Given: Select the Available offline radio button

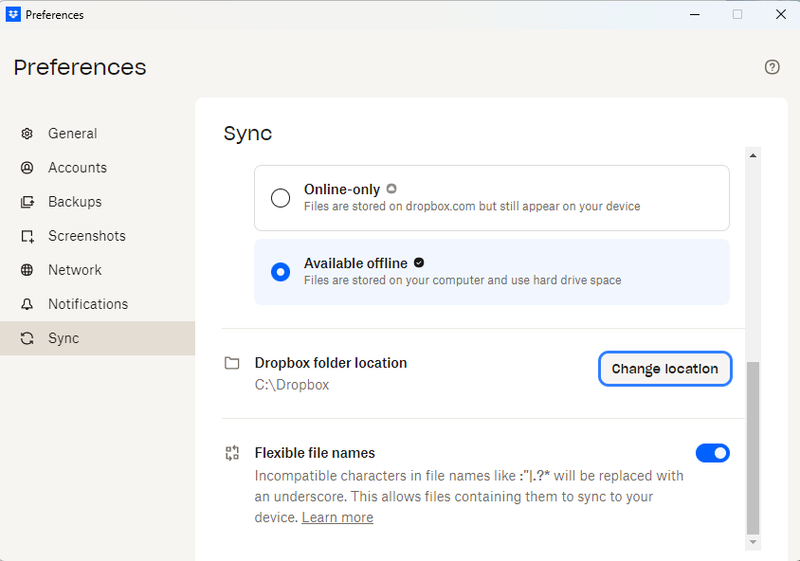Looking at the screenshot, I should click(281, 272).
